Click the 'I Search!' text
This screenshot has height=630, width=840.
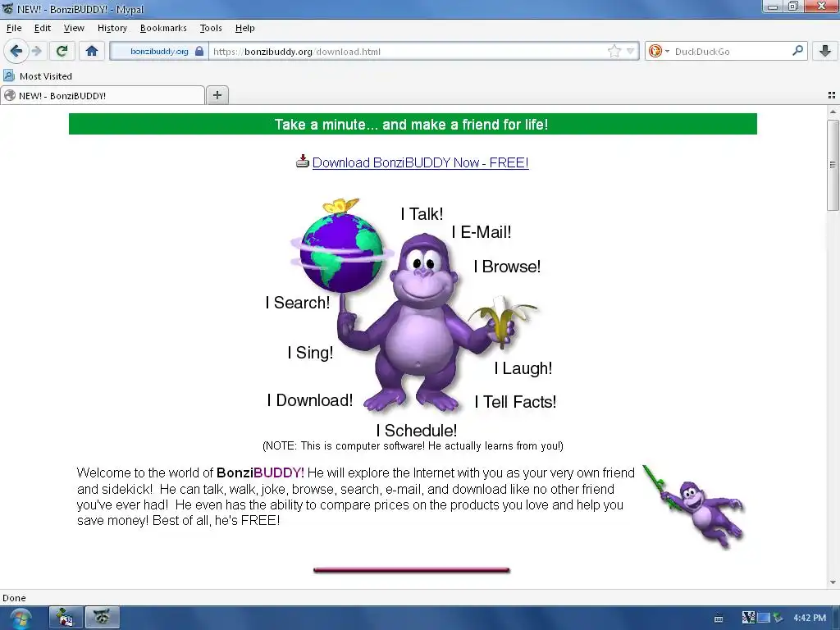(298, 303)
